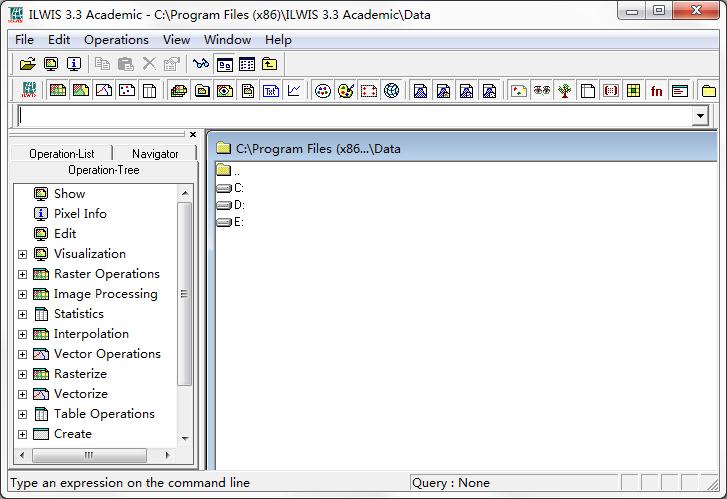The height and width of the screenshot is (499, 727).
Task: Go up one level with folder-arrow icon
Action: 270,64
